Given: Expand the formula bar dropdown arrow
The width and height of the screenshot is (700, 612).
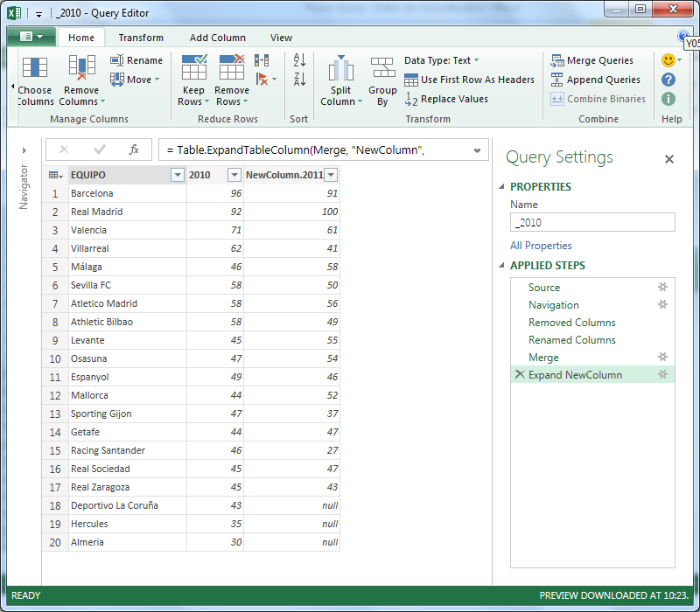Looking at the screenshot, I should click(x=479, y=150).
